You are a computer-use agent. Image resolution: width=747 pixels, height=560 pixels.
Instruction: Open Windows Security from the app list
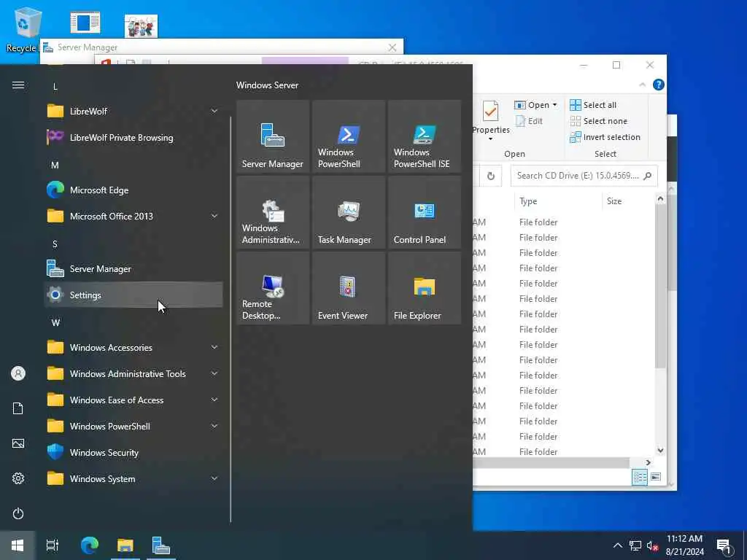pyautogui.click(x=133, y=452)
